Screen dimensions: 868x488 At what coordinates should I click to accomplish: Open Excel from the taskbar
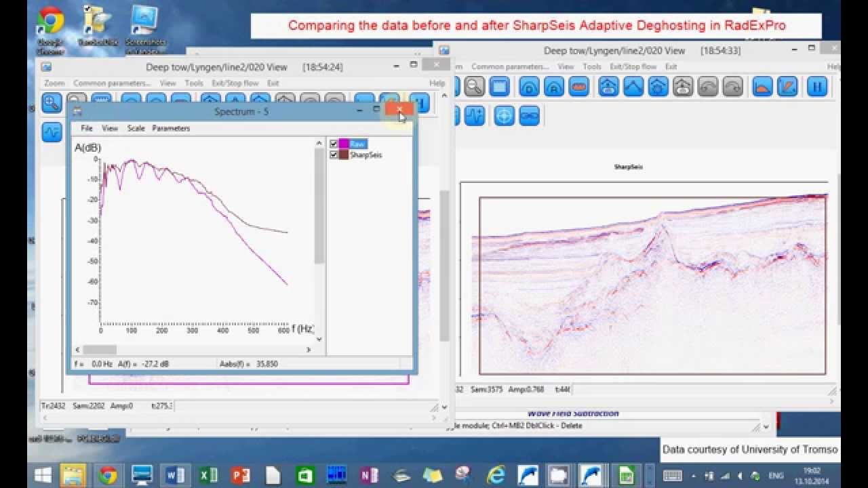pyautogui.click(x=208, y=475)
